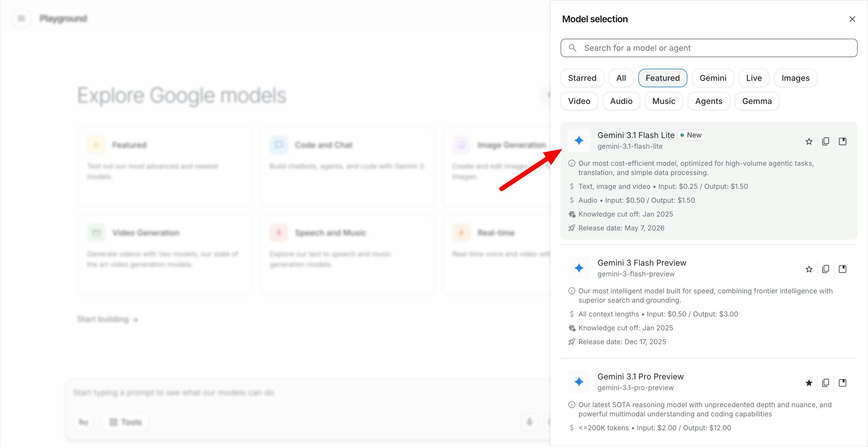Open Gemini 3.1 Pro Preview details icon

click(842, 383)
